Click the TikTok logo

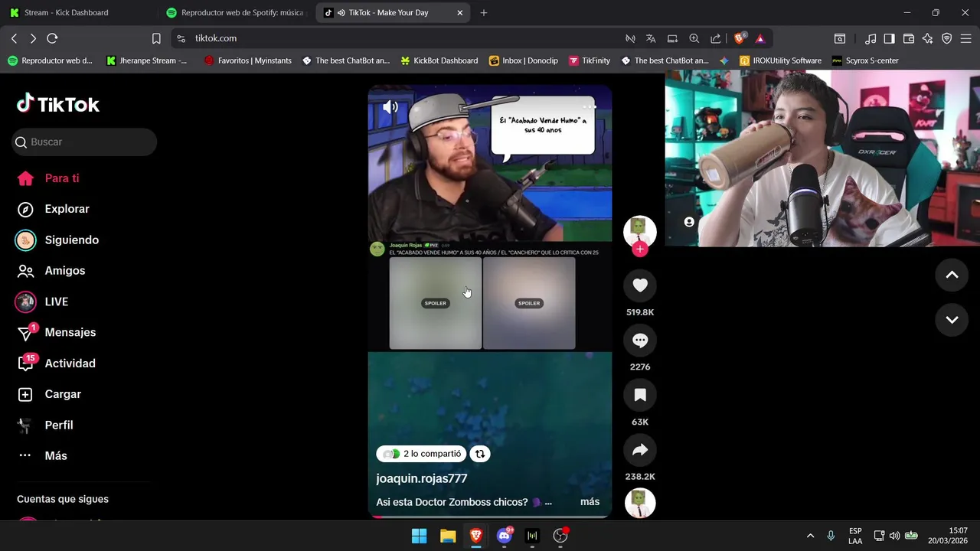58,104
